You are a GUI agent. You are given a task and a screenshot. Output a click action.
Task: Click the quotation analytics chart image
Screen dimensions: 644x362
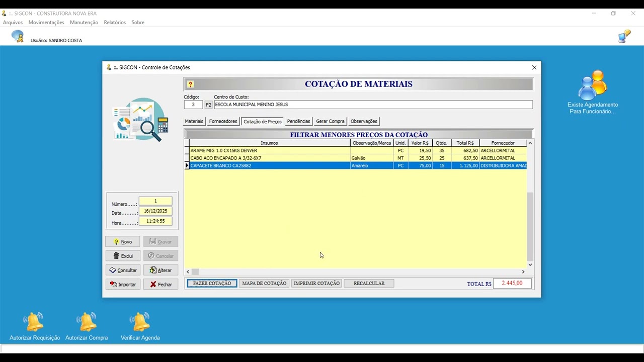[140, 120]
